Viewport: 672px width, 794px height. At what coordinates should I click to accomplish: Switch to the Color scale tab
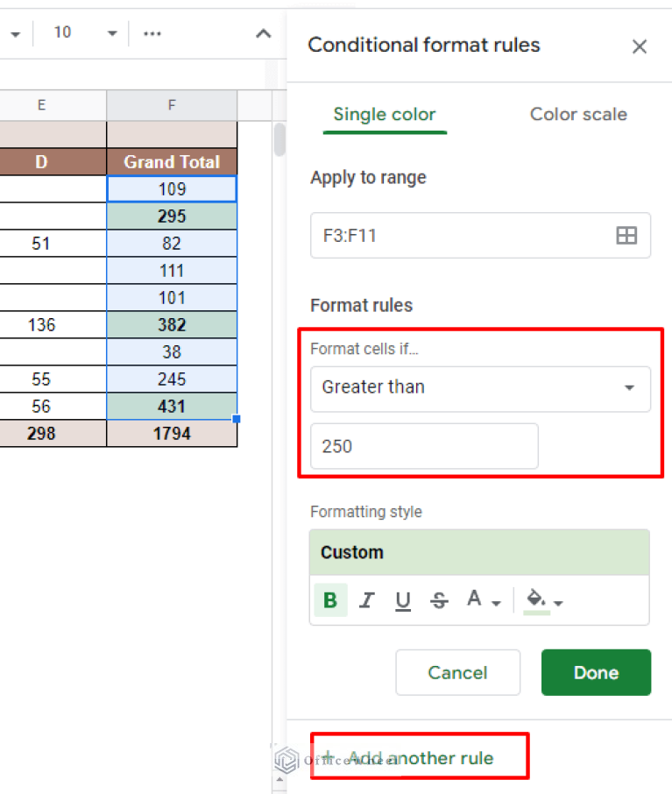[x=577, y=115]
